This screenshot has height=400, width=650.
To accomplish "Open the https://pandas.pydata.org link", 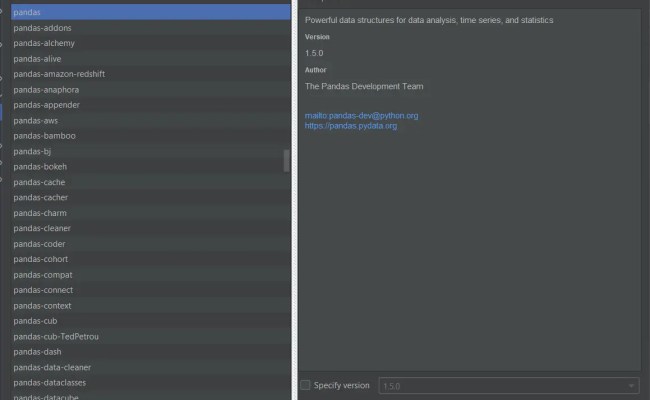I will click(351, 126).
